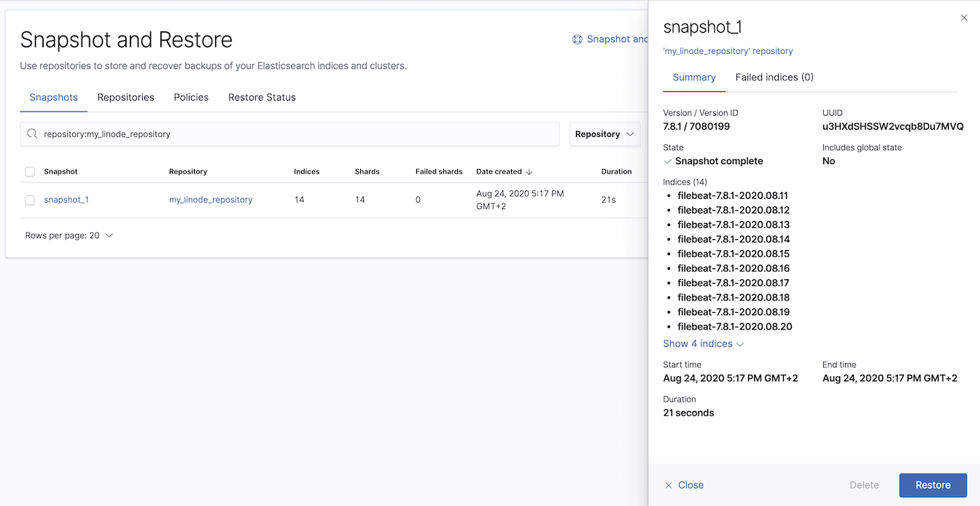Sort by the Shards column header
980x506 pixels.
(367, 172)
